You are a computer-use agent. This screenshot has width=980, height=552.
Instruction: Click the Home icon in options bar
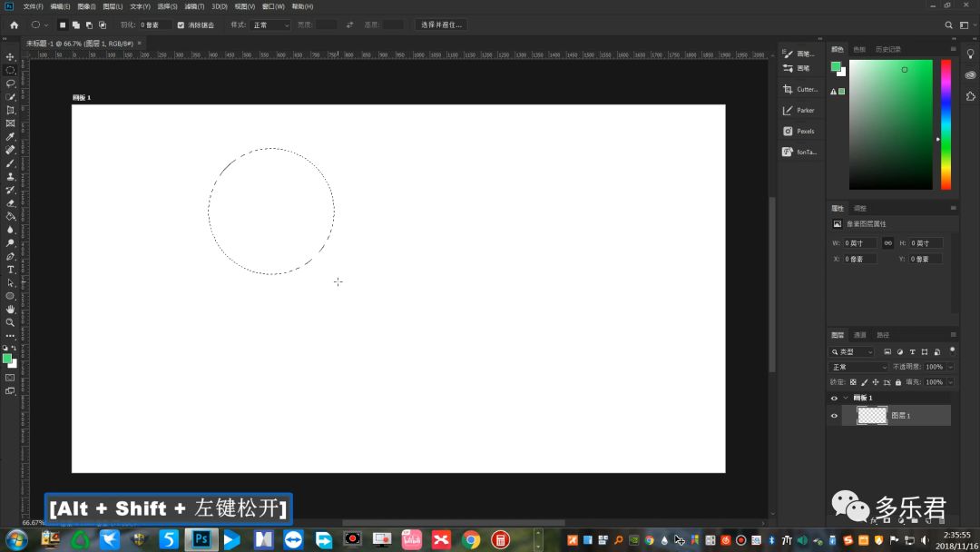[x=14, y=25]
